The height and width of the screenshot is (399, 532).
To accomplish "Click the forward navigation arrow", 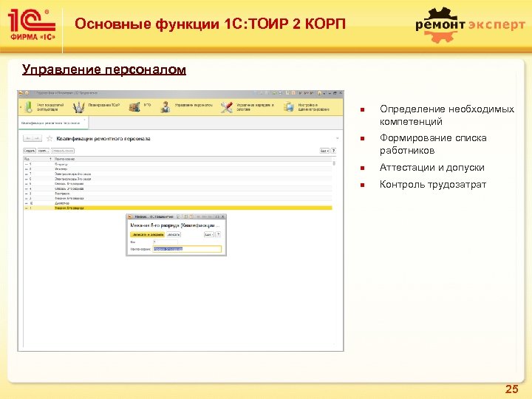I will point(37,138).
